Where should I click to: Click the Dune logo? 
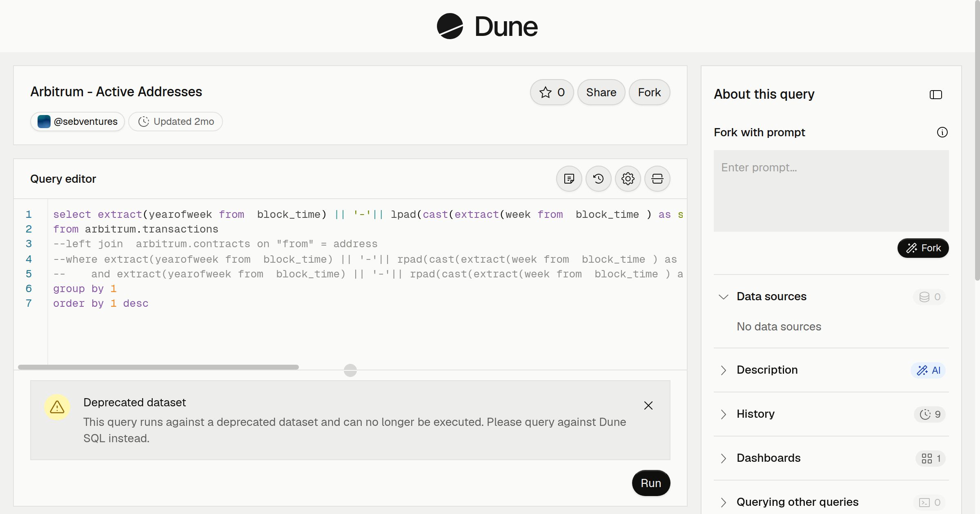[487, 26]
